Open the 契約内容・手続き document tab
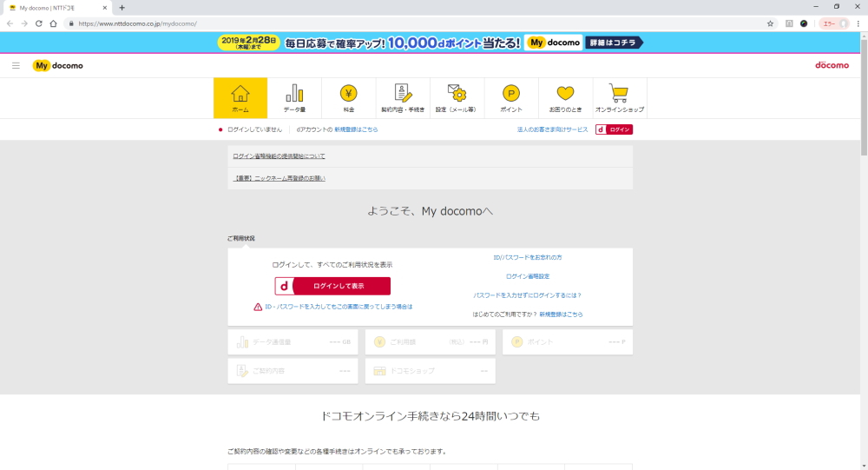 coord(403,98)
